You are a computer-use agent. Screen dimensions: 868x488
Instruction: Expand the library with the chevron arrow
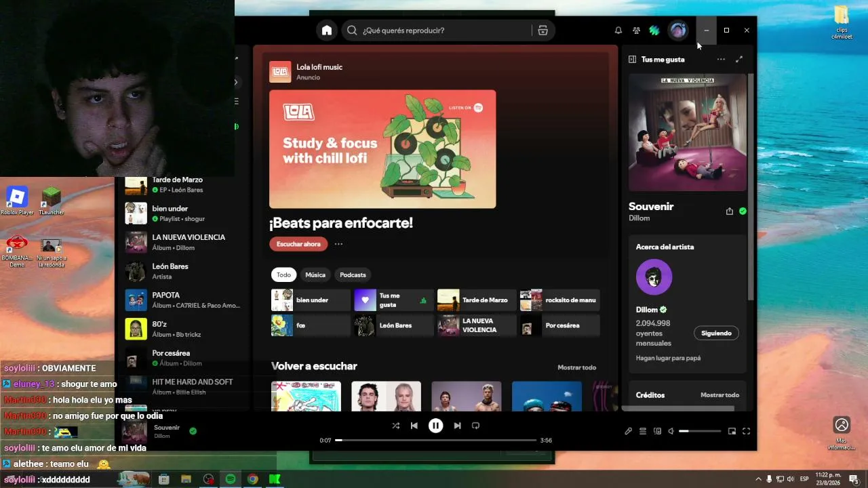pyautogui.click(x=236, y=82)
